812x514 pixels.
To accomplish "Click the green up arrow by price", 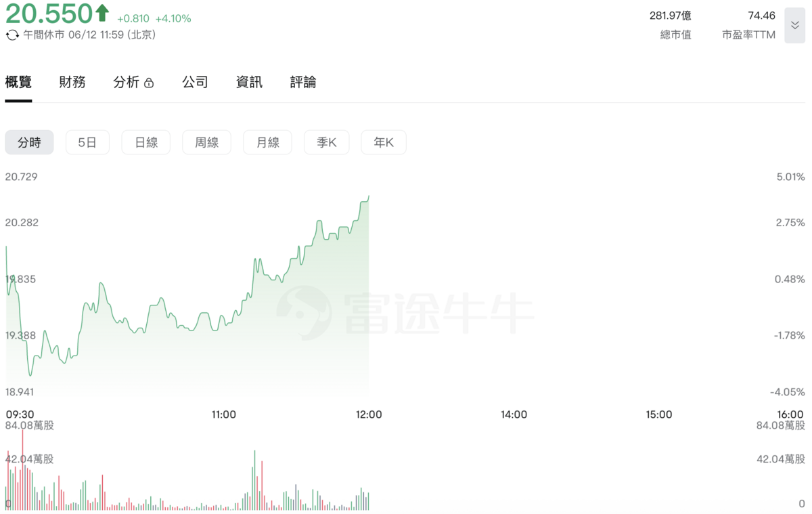I will pyautogui.click(x=102, y=12).
